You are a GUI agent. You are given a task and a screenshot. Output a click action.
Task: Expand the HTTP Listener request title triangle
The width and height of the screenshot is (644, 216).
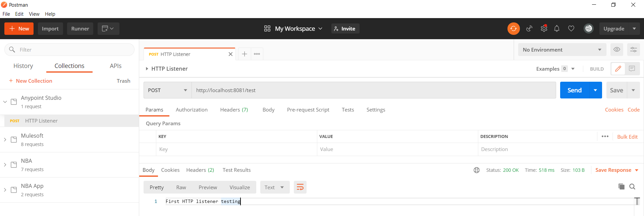147,69
